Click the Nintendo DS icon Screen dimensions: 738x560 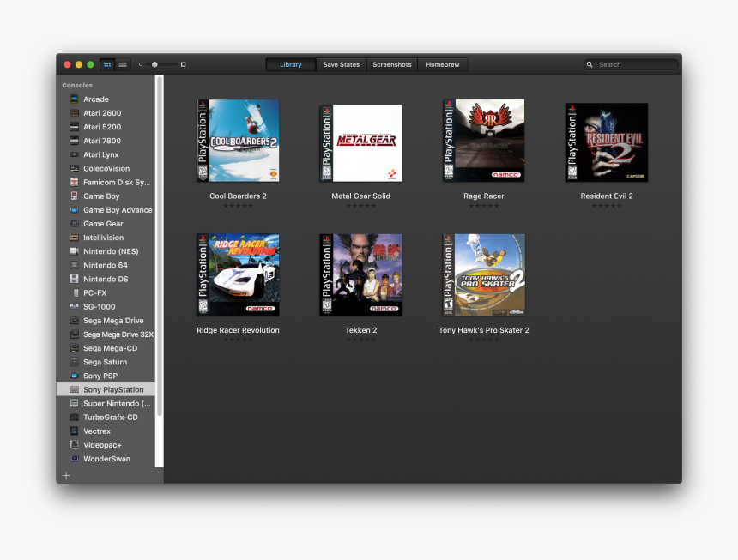coord(74,279)
